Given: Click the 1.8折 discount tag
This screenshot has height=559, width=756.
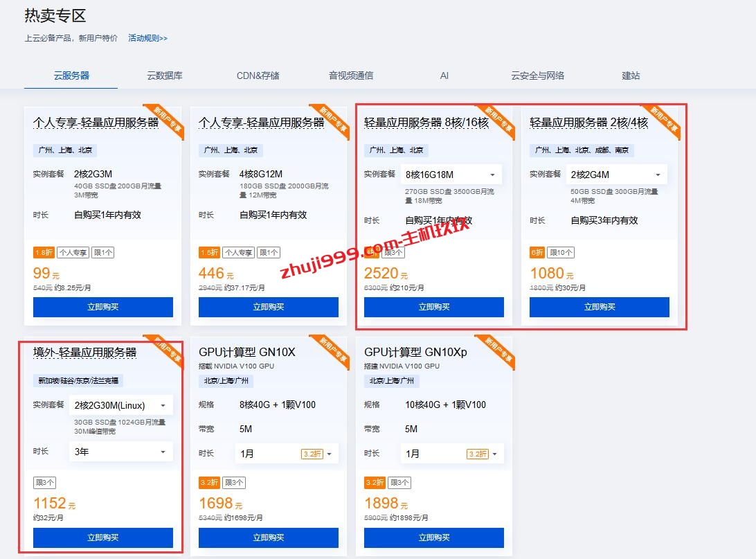Looking at the screenshot, I should [x=44, y=252].
